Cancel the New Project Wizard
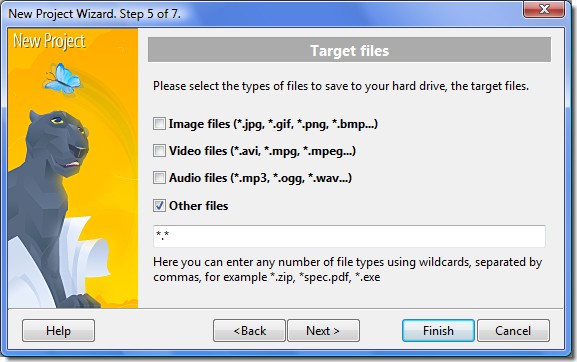 pos(513,331)
